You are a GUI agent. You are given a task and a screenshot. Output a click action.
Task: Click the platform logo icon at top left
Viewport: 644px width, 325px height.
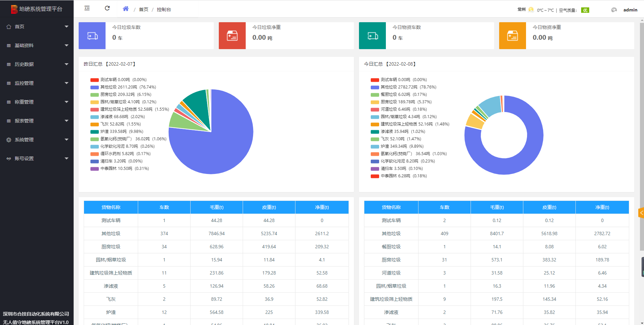click(14, 9)
